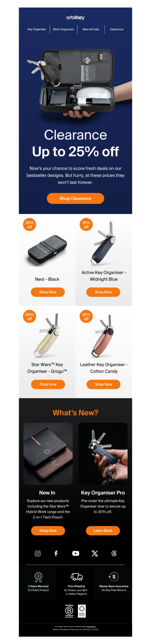Shop Now for Nest - Black
This screenshot has height=644, width=151.
pyautogui.click(x=48, y=292)
